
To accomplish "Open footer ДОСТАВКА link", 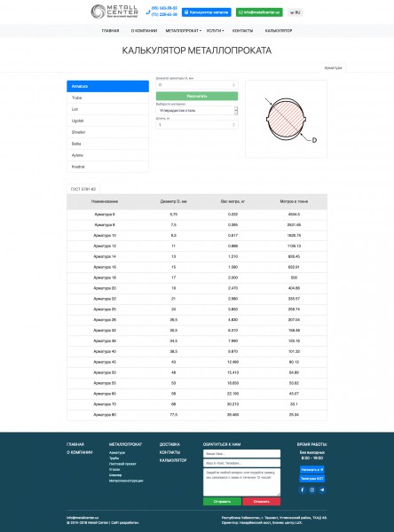I will click(x=169, y=444).
